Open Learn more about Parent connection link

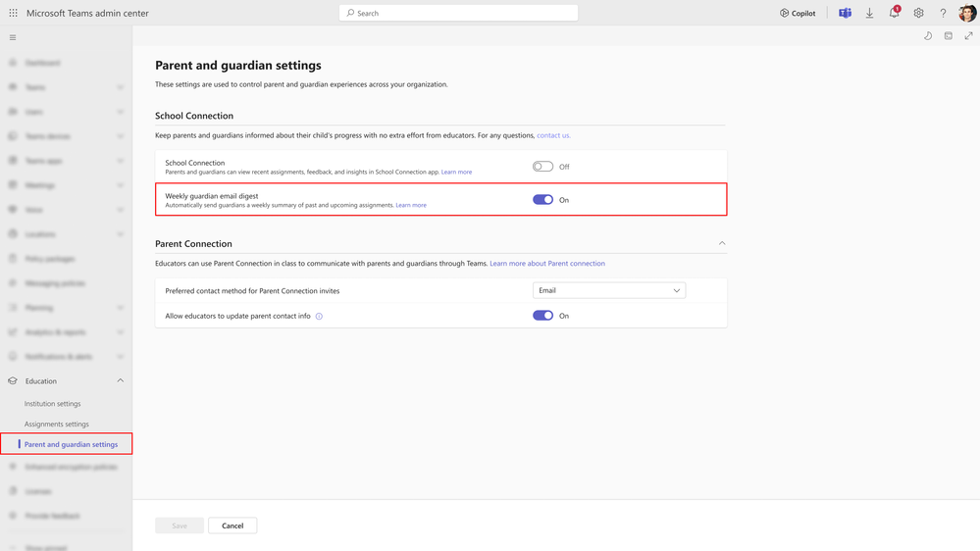point(546,263)
